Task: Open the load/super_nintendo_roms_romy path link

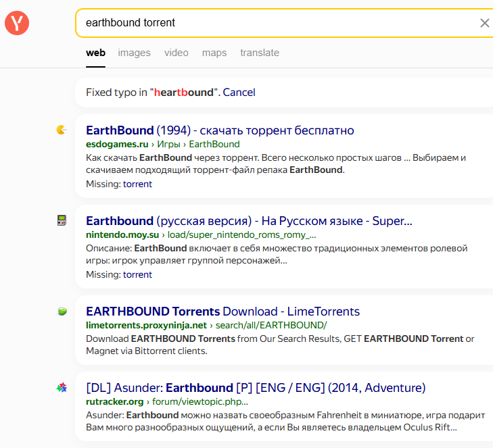Action: click(242, 235)
